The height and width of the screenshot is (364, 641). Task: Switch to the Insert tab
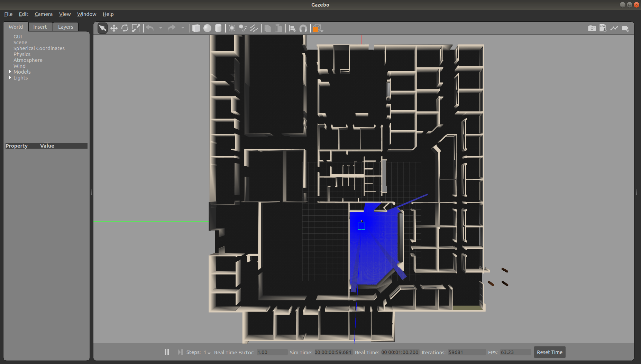point(40,27)
